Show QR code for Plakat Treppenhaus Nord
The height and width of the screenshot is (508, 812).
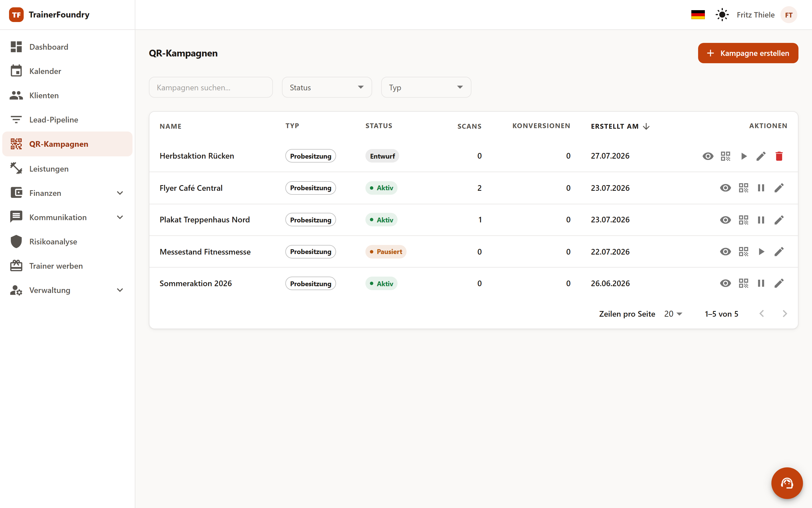[x=743, y=220]
